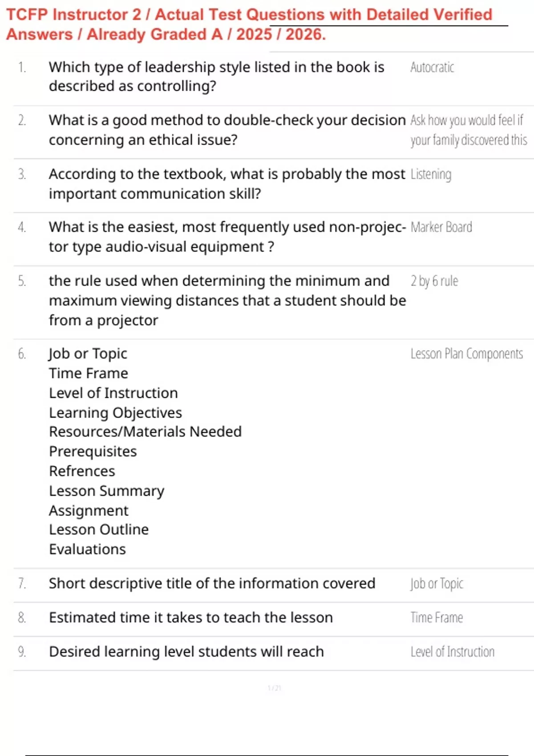Click 'Resources/Materials Needed' list line
The height and width of the screenshot is (756, 534).
tap(145, 432)
